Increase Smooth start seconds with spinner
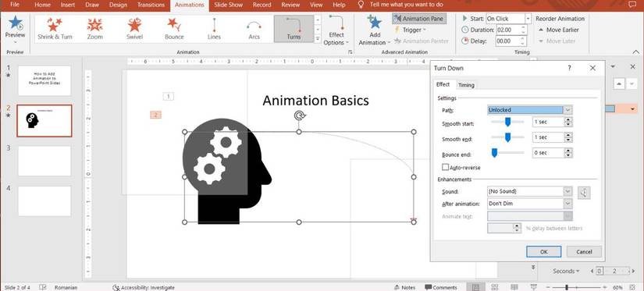The width and height of the screenshot is (644, 291). click(568, 120)
